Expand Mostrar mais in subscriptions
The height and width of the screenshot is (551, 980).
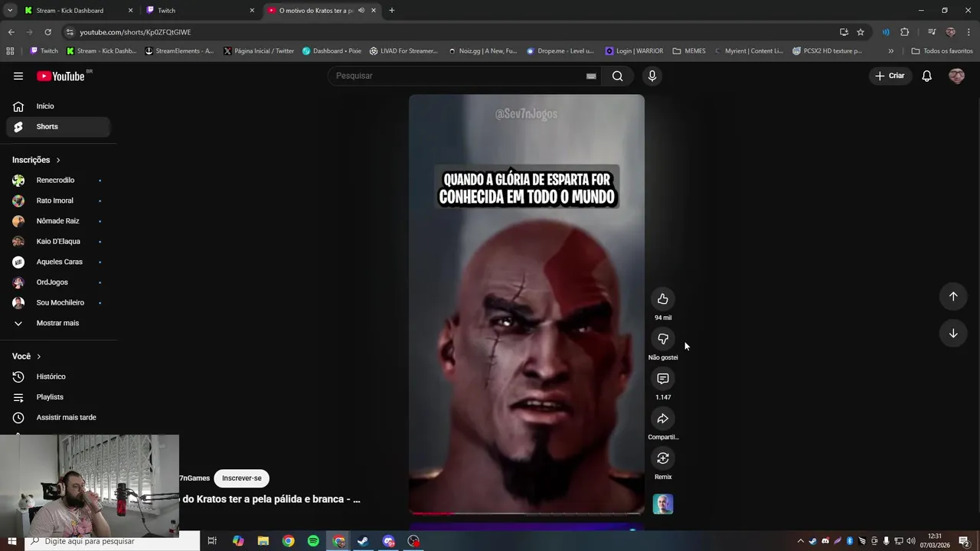pos(57,323)
